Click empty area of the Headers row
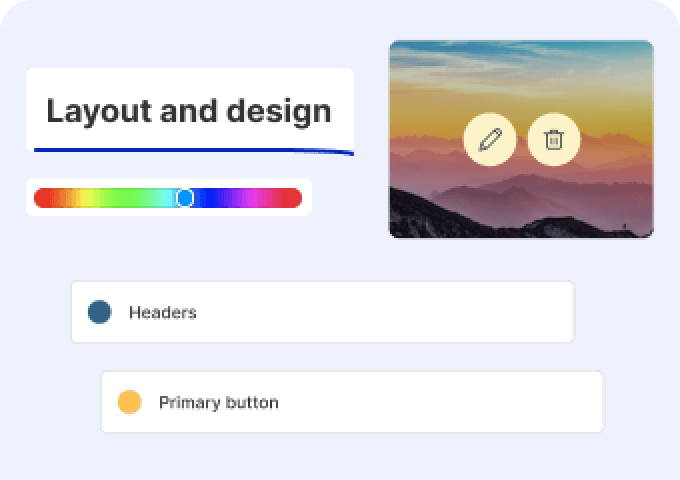 point(382,312)
